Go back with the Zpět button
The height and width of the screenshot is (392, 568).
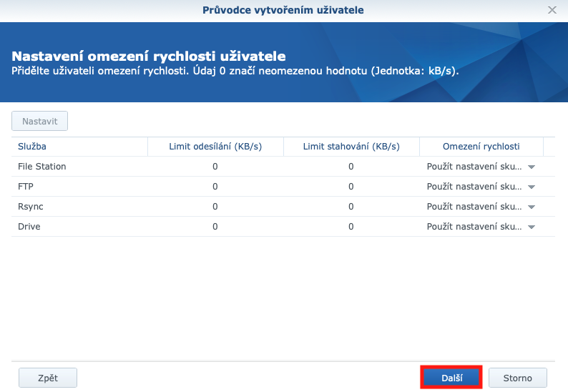click(47, 377)
